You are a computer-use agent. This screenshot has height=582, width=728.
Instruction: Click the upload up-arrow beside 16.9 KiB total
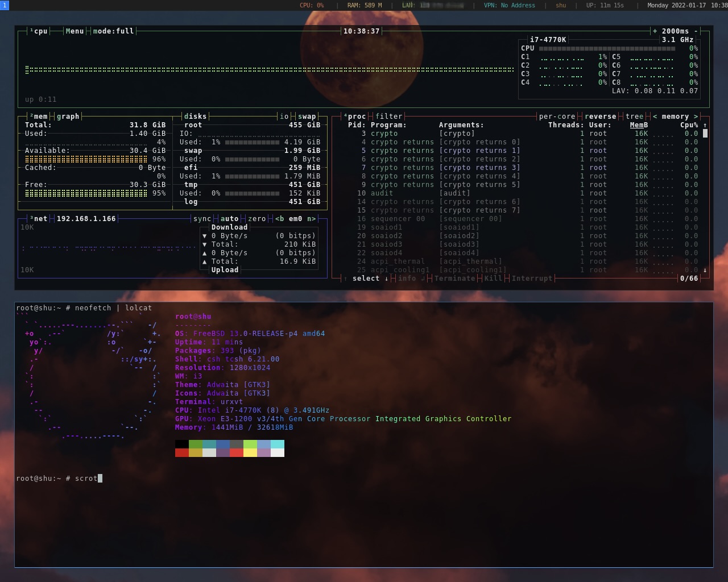point(205,261)
